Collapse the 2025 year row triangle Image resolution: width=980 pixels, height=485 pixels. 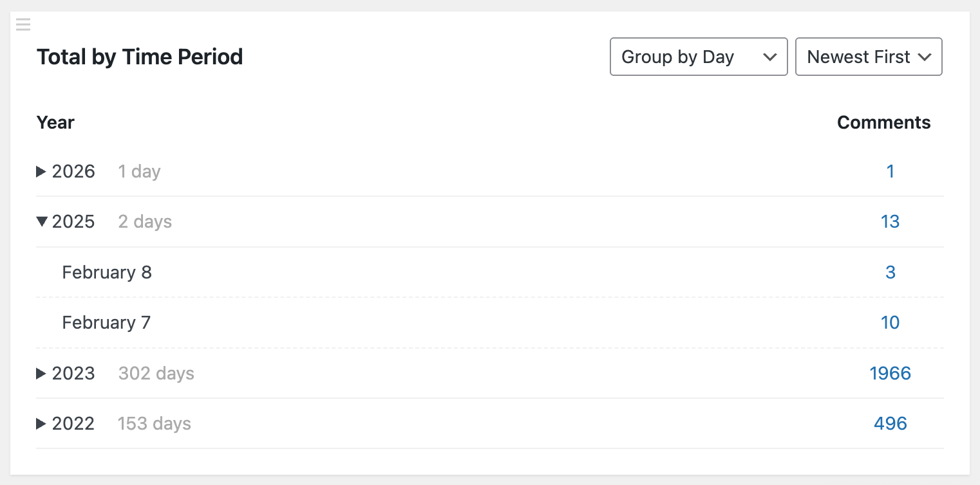[42, 222]
